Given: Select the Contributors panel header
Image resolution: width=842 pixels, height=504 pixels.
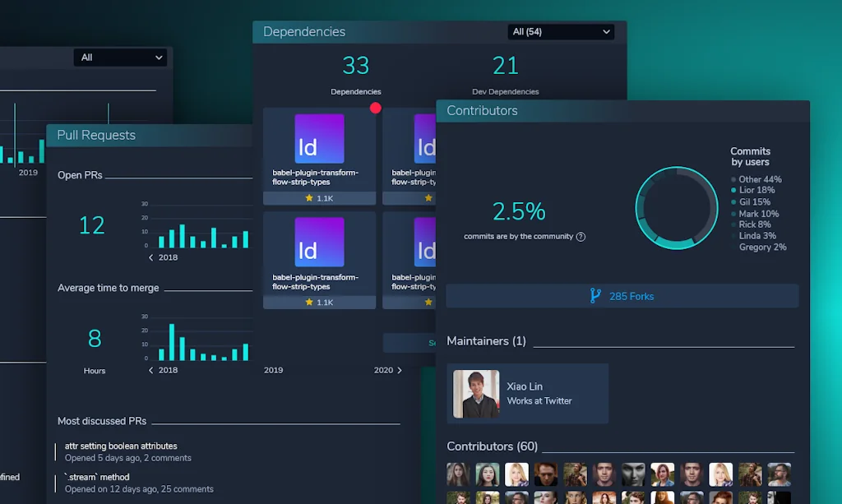Looking at the screenshot, I should (482, 111).
